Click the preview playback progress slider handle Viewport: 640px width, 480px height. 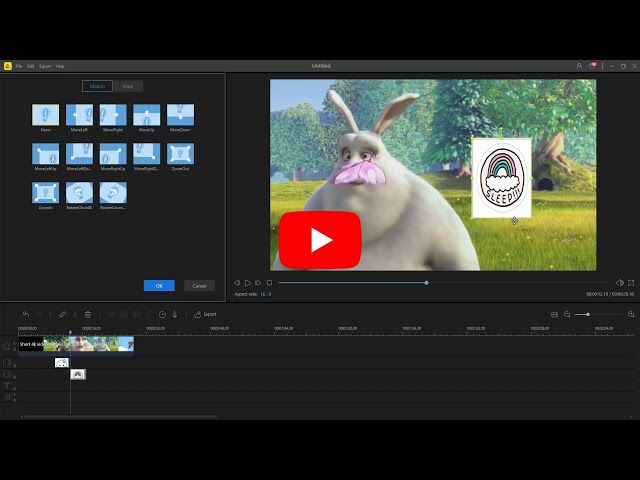click(x=426, y=282)
